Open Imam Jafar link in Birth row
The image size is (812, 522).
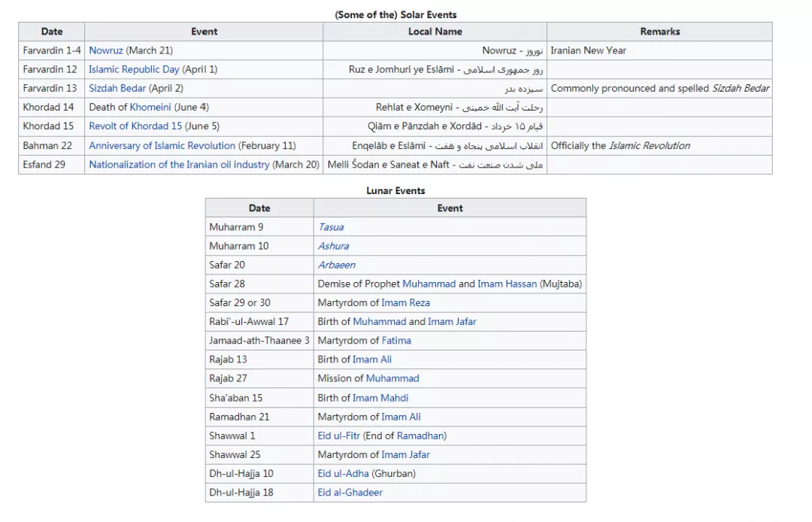tap(452, 322)
